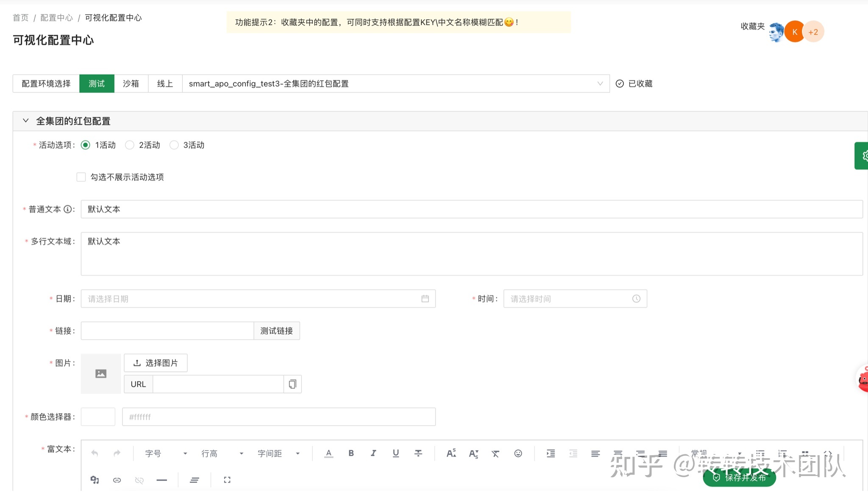Toggle the 已收藏 favorite status

pos(634,83)
